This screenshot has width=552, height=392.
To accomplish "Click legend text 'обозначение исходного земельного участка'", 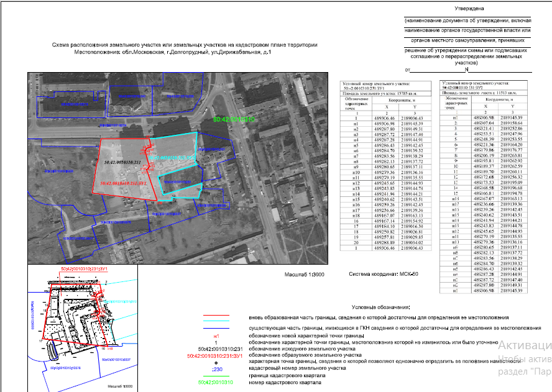I will tap(302, 349).
